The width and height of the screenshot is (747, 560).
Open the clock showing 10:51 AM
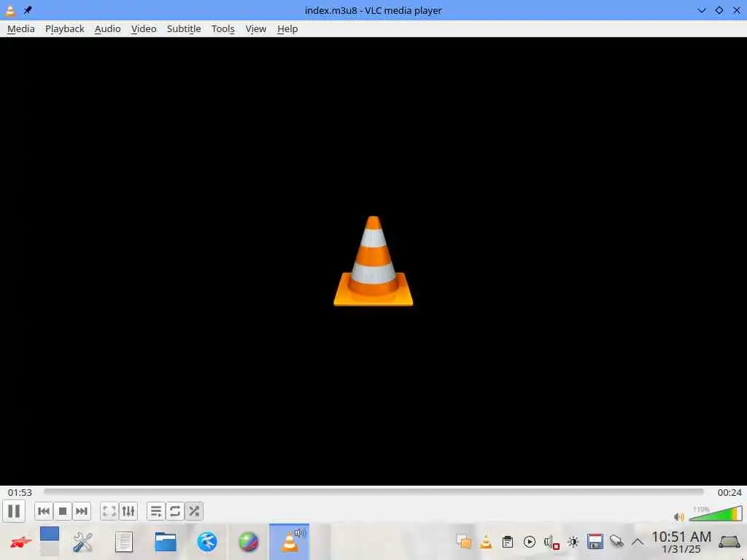point(681,542)
